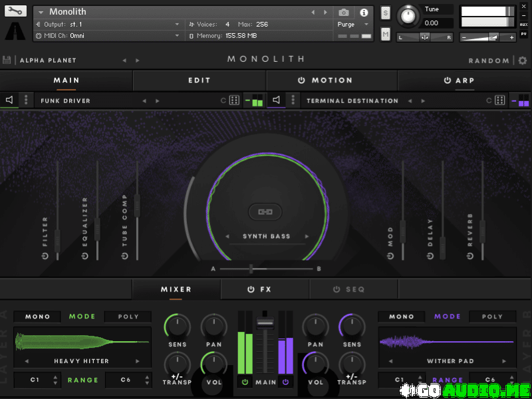Screen dimensions: 532x399
Task: Open the Motion tab
Action: (326, 80)
